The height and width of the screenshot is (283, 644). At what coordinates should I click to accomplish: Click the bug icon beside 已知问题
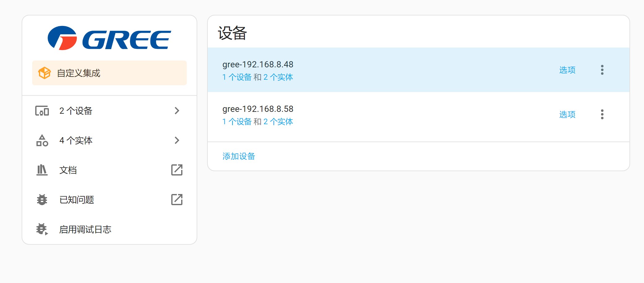[42, 200]
